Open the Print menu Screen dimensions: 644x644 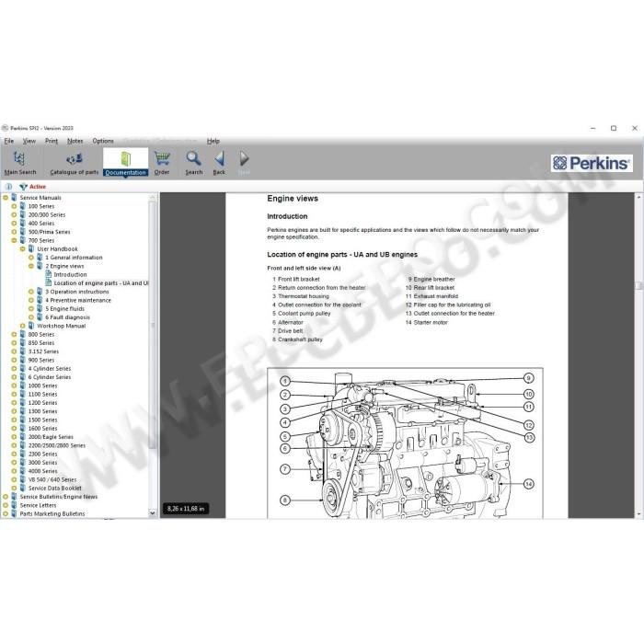(x=52, y=141)
